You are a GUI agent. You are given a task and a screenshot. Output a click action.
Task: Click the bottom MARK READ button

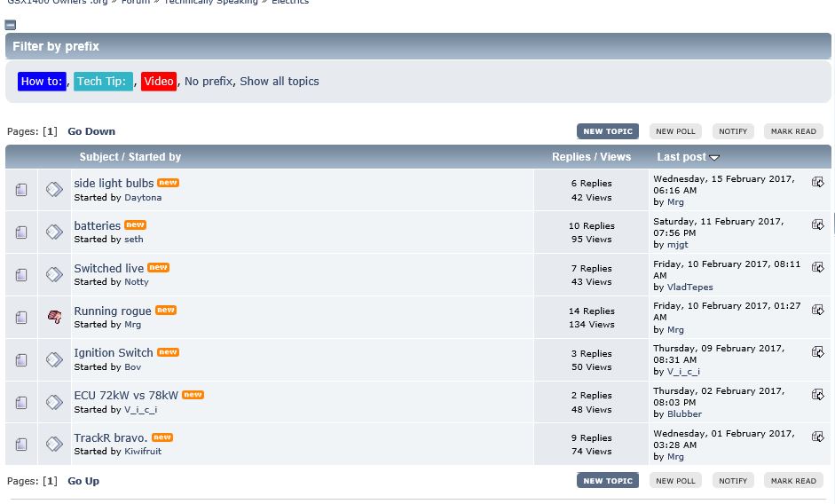click(793, 481)
